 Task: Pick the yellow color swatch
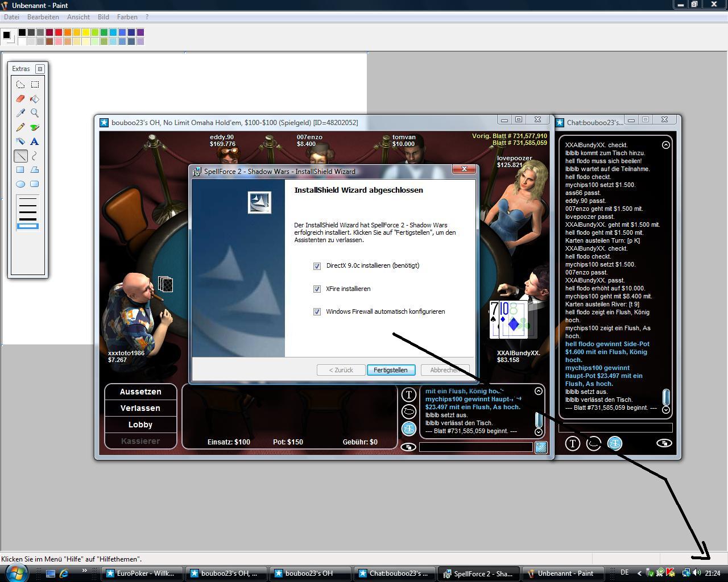(x=86, y=32)
